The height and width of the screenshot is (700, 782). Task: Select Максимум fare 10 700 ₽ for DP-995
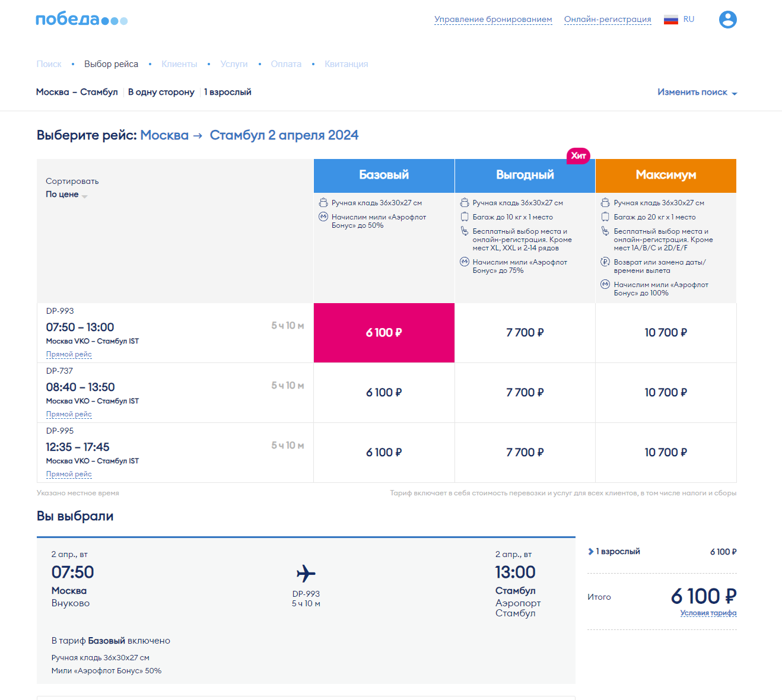[x=666, y=453]
